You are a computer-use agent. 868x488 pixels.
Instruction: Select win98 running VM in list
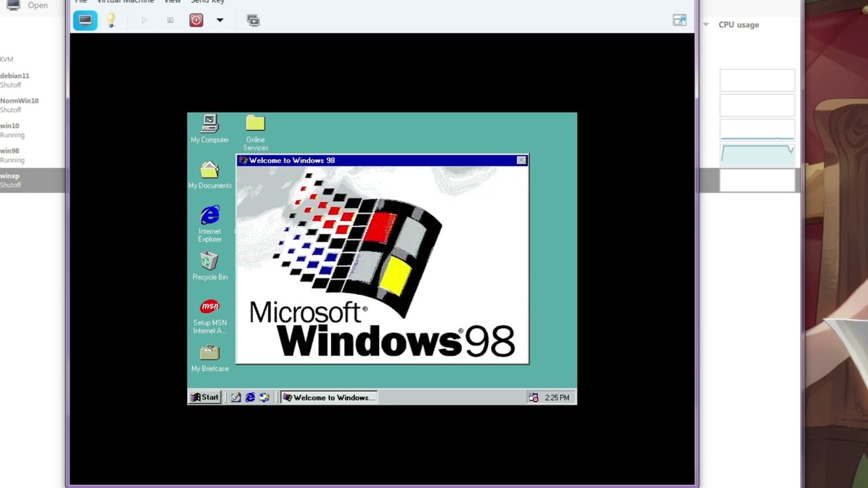coord(33,155)
